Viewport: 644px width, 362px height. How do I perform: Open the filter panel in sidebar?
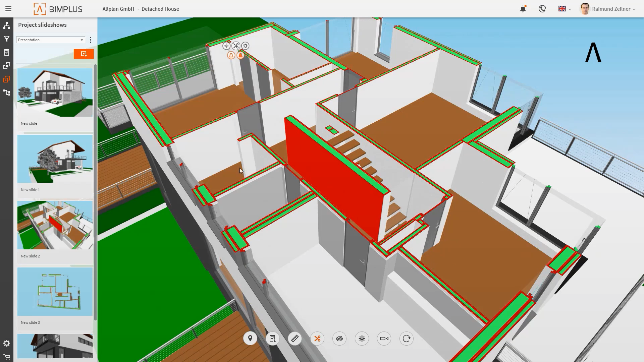pyautogui.click(x=7, y=39)
